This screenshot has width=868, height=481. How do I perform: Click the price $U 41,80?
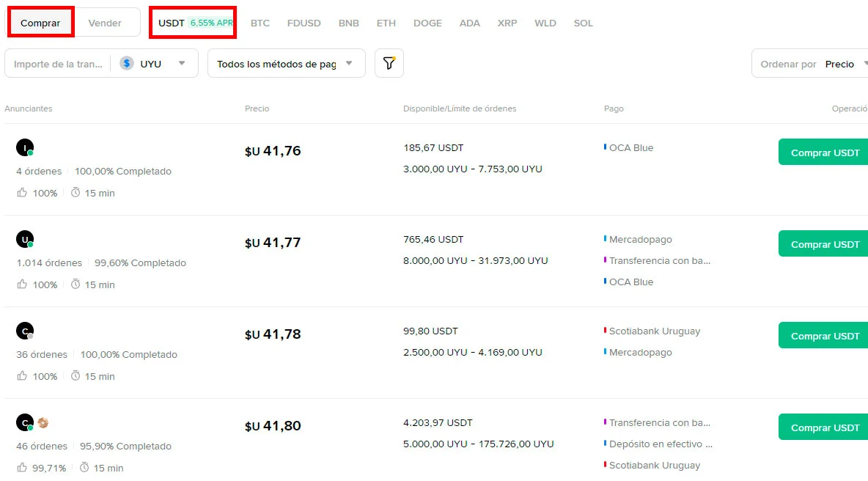tap(273, 426)
